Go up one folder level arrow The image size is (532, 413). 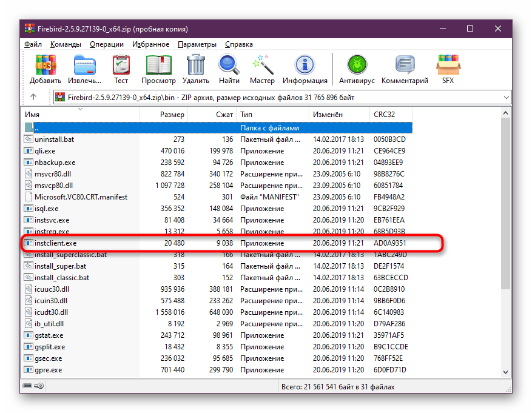tap(33, 97)
